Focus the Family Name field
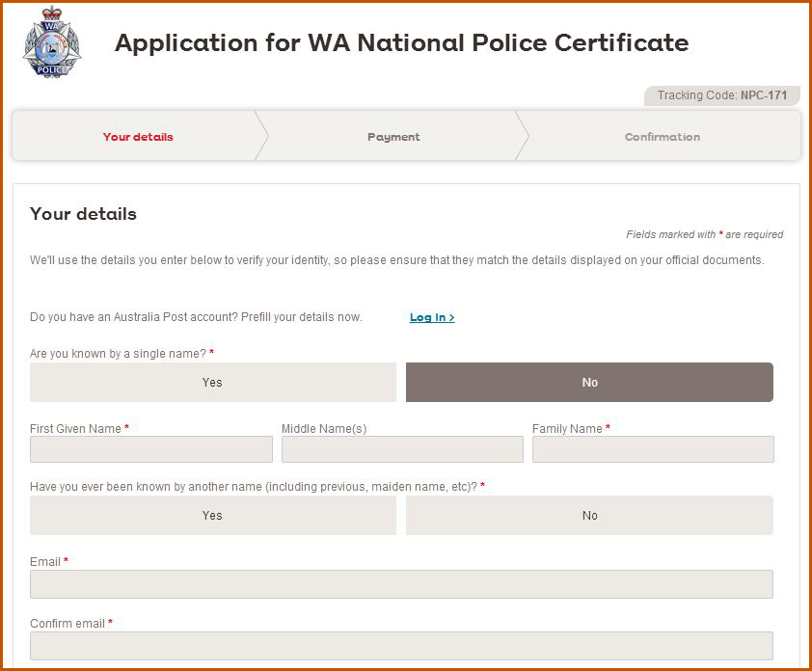The image size is (812, 671). click(x=653, y=449)
